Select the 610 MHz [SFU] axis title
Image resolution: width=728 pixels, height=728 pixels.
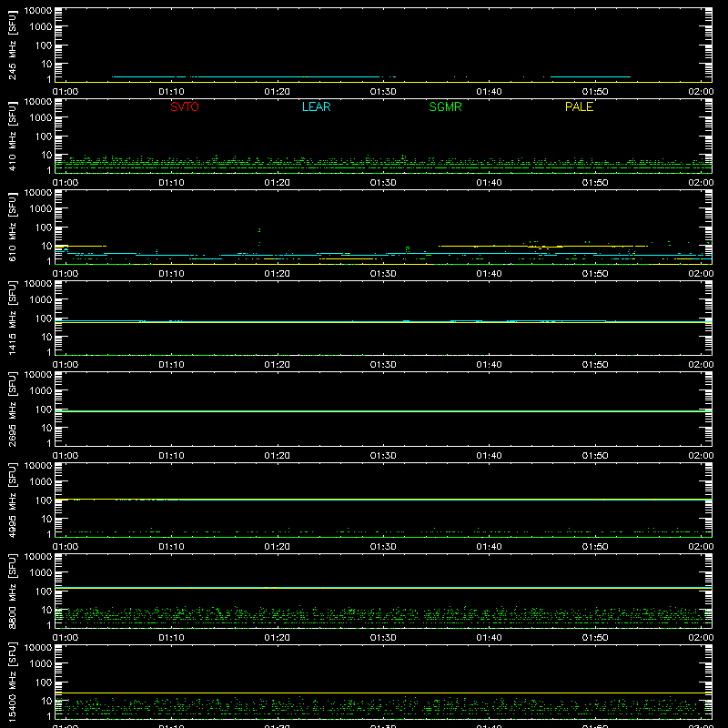tap(12, 227)
